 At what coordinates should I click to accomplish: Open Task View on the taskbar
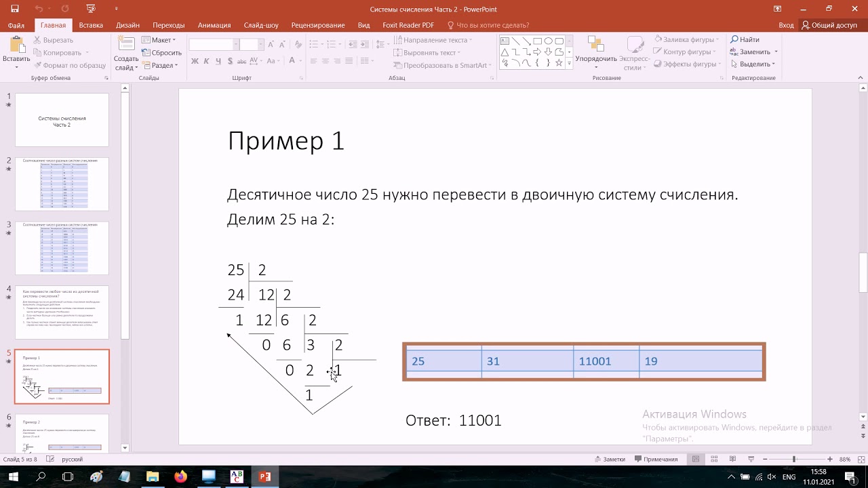pyautogui.click(x=68, y=476)
